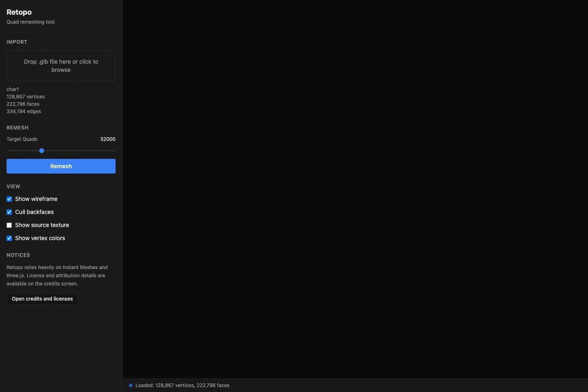The image size is (588, 392).
Task: Click the Retopo app title
Action: coord(19,12)
